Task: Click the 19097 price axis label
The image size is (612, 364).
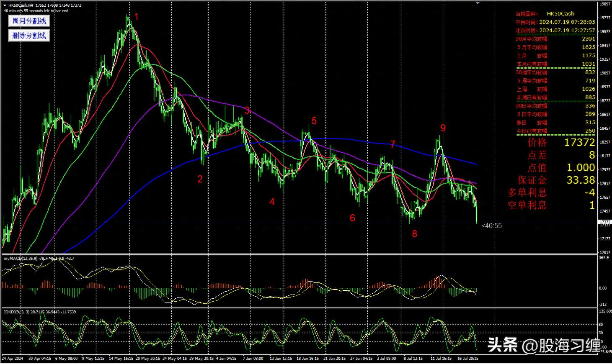Action: click(605, 73)
